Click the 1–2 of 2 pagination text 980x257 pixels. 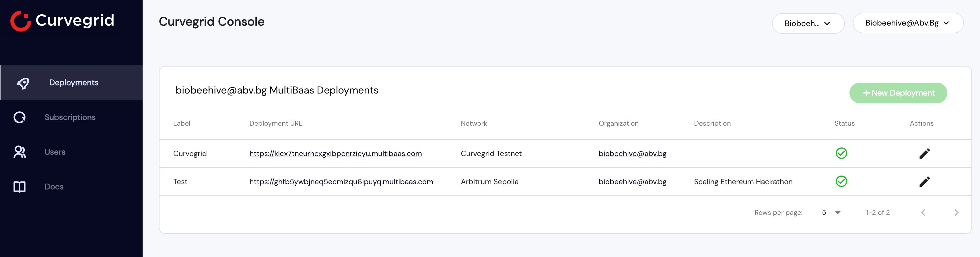[x=878, y=213]
